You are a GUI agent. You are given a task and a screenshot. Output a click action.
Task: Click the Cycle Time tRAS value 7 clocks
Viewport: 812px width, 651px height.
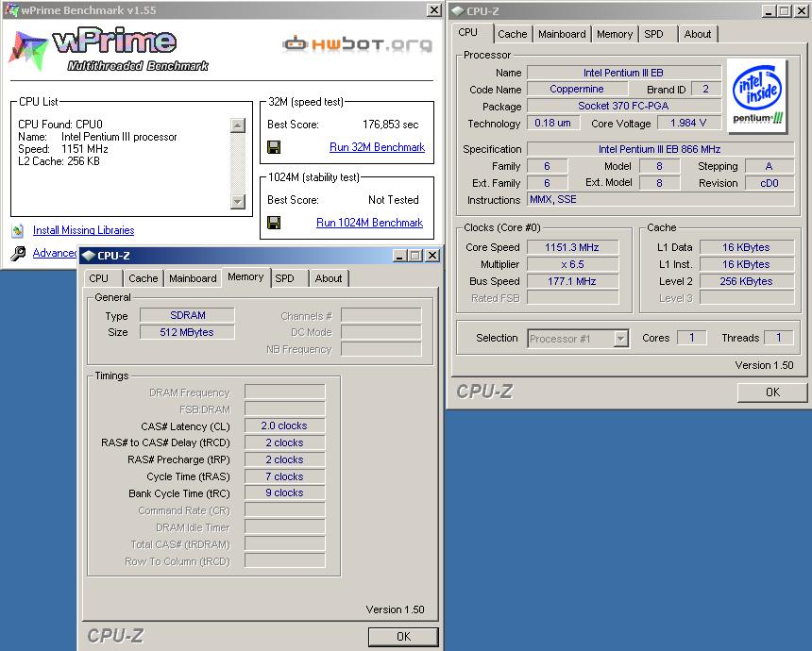pos(284,476)
